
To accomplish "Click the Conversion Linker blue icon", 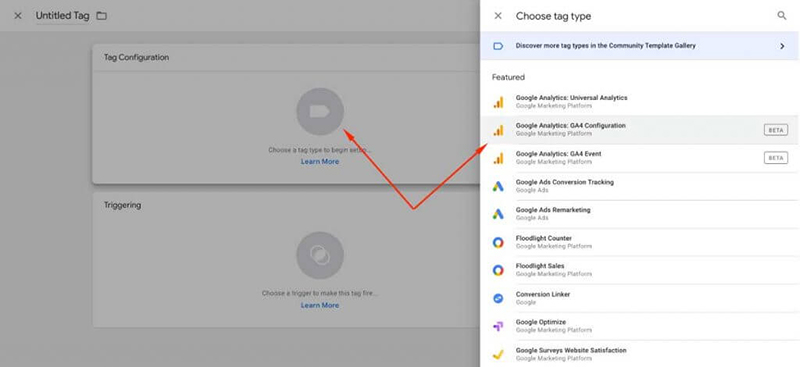I will tap(498, 298).
